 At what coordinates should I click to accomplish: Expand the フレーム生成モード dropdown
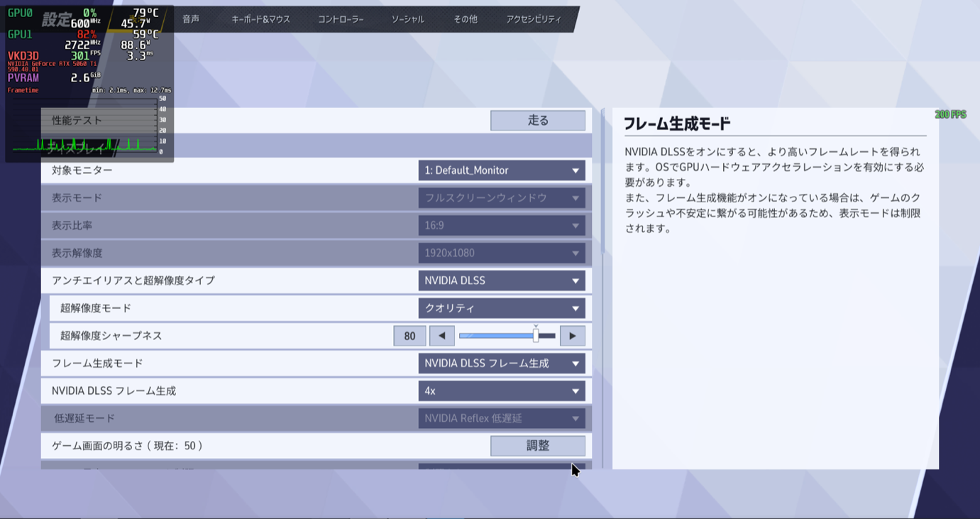502,364
